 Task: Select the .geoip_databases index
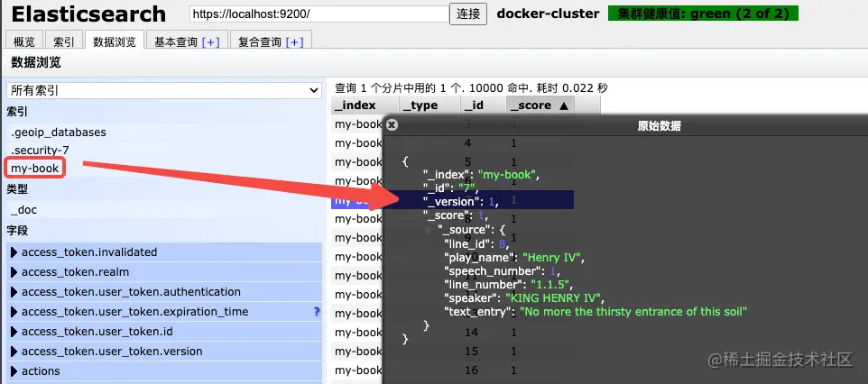58,133
